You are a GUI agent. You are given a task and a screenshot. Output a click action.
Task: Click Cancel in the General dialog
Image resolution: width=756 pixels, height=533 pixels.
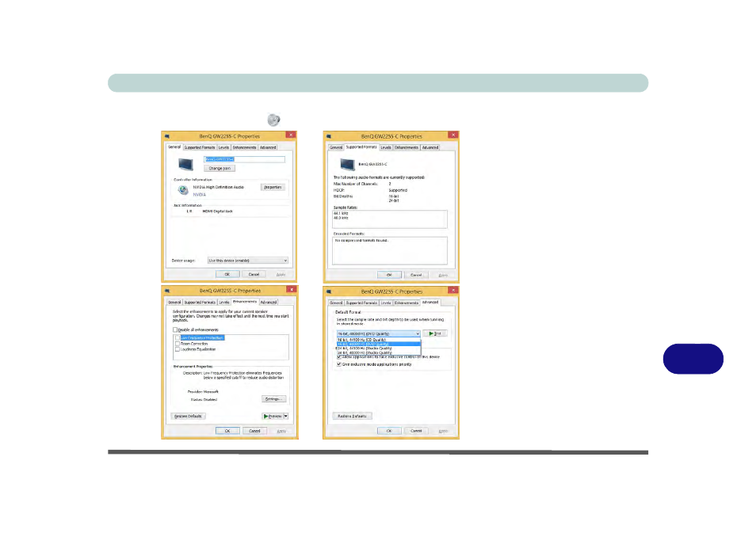point(254,274)
